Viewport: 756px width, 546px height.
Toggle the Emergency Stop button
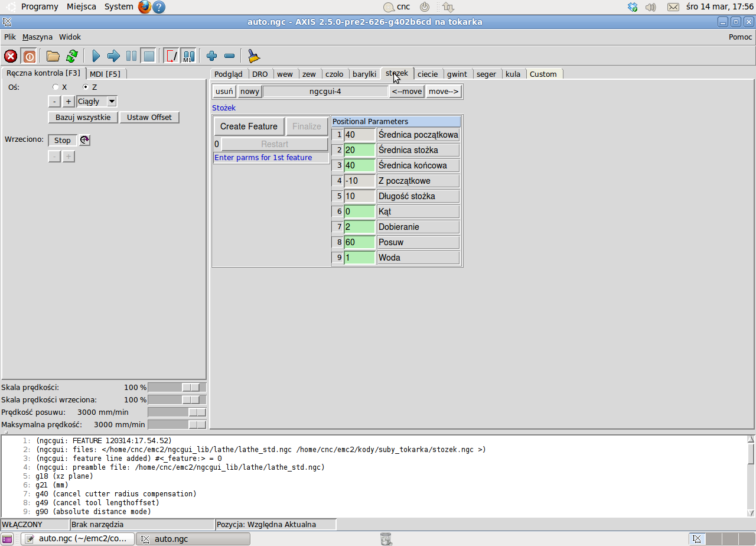[x=11, y=56]
